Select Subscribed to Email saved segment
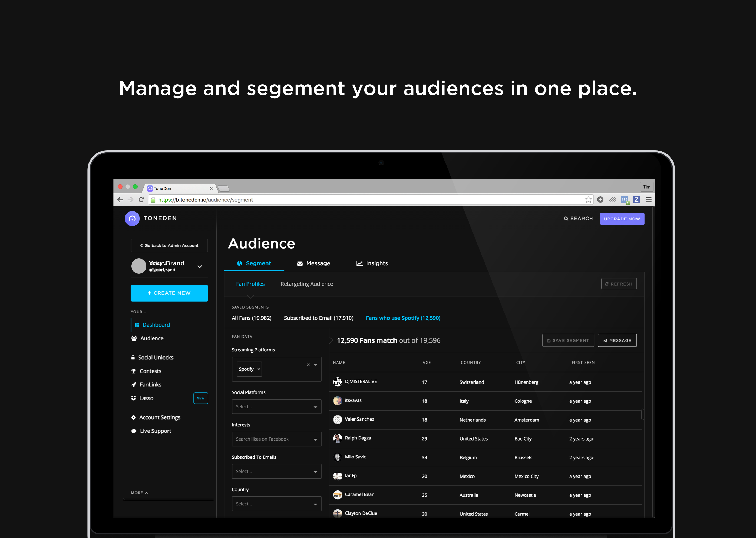756x538 pixels. click(318, 318)
